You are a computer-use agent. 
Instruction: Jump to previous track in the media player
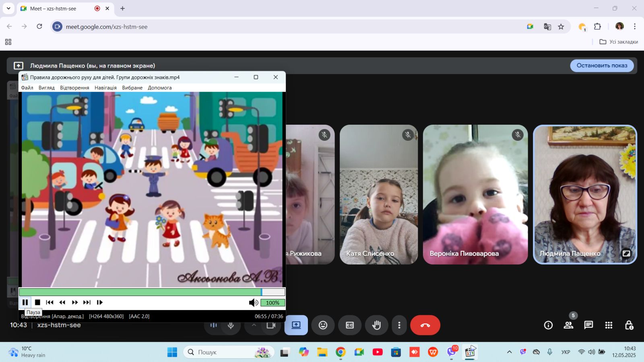50,302
